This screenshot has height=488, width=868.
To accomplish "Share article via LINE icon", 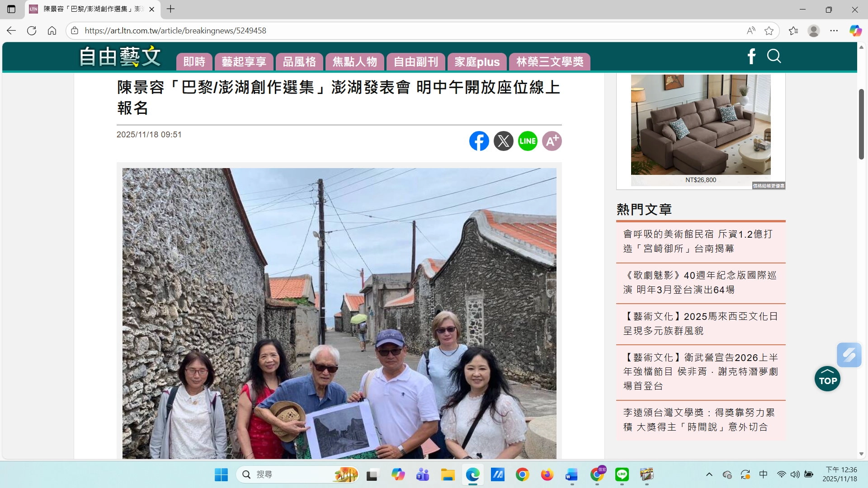I will click(x=528, y=141).
